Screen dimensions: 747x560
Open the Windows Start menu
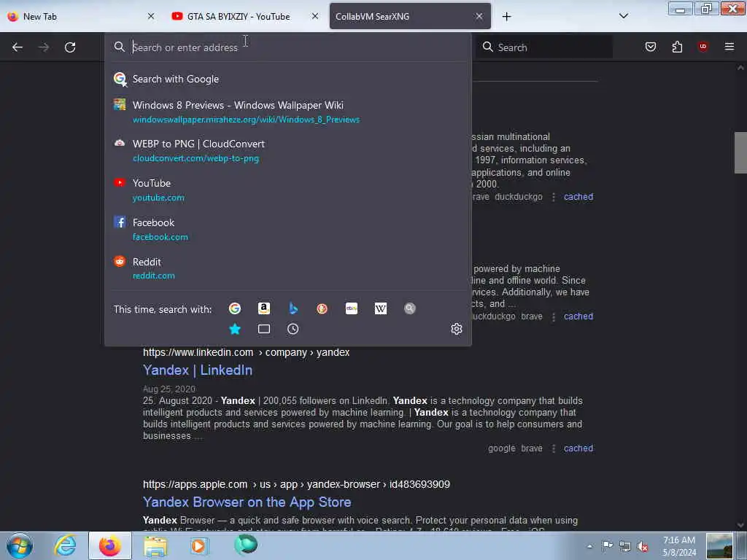20,545
